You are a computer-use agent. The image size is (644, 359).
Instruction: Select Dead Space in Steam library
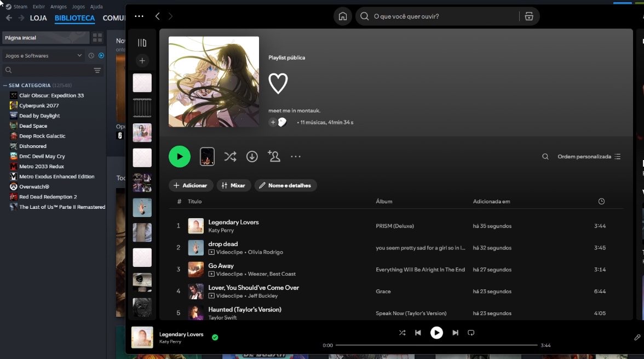(x=33, y=126)
